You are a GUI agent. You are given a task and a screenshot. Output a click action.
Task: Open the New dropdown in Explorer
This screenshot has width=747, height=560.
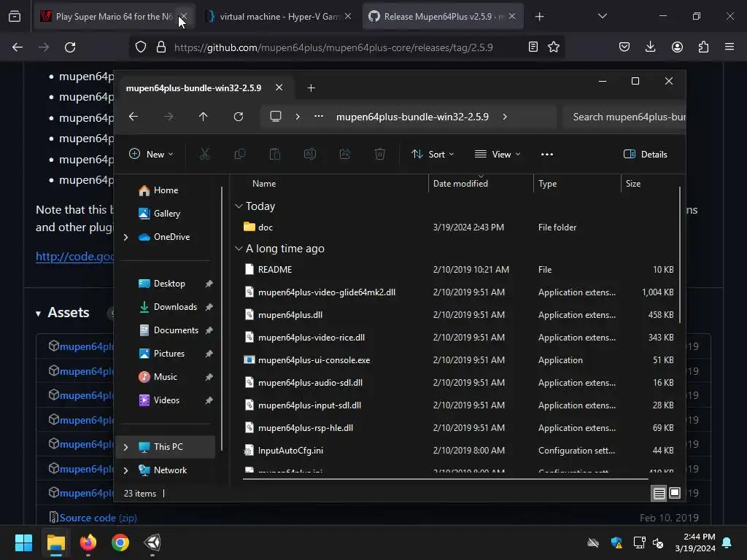[151, 155]
